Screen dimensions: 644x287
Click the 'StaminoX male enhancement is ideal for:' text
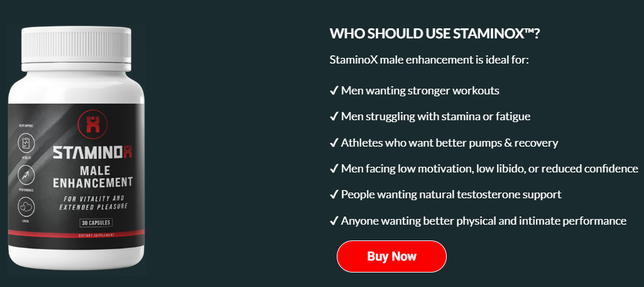[x=429, y=60]
